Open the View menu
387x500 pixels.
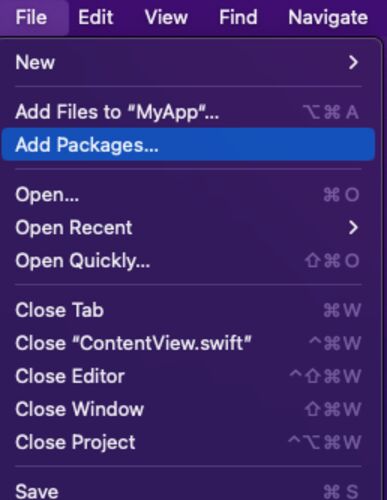166,17
